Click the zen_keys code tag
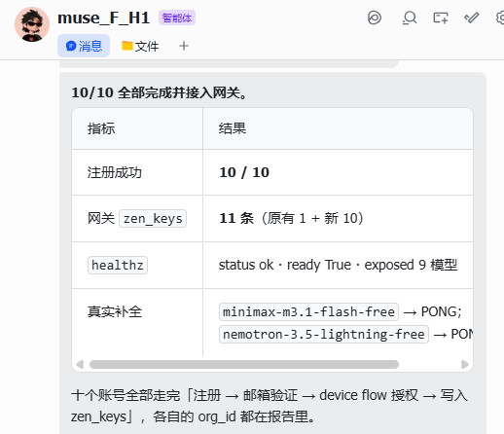504x434 pixels. click(153, 219)
